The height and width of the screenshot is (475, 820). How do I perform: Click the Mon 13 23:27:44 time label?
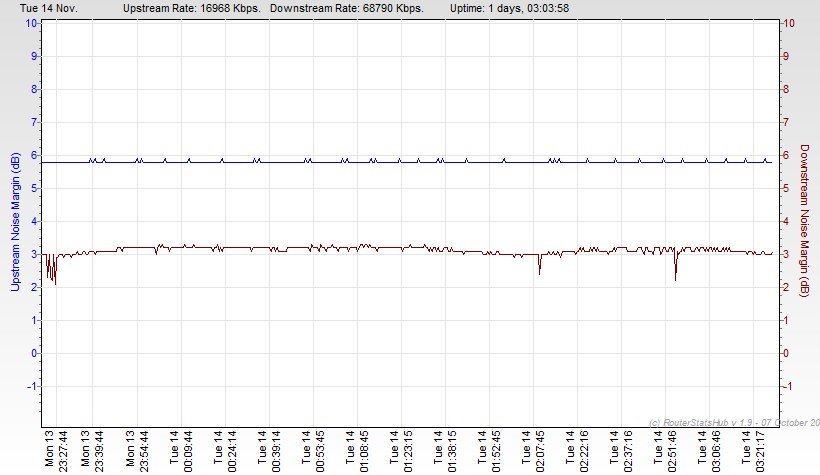pyautogui.click(x=56, y=450)
